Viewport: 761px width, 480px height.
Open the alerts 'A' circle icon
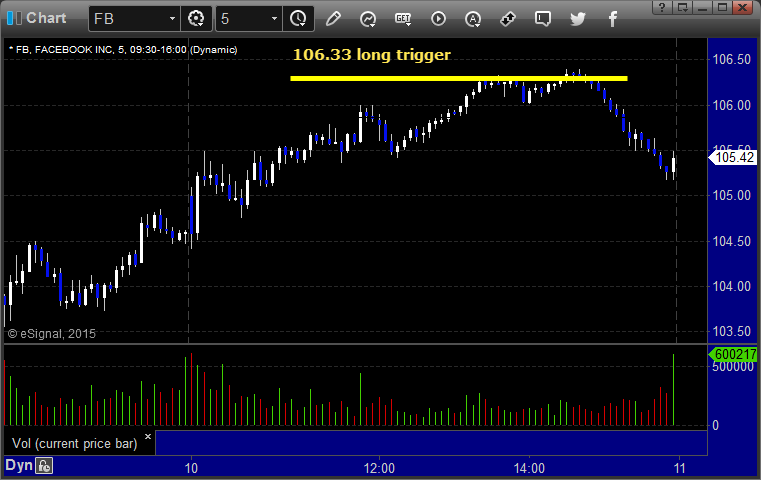pos(473,19)
